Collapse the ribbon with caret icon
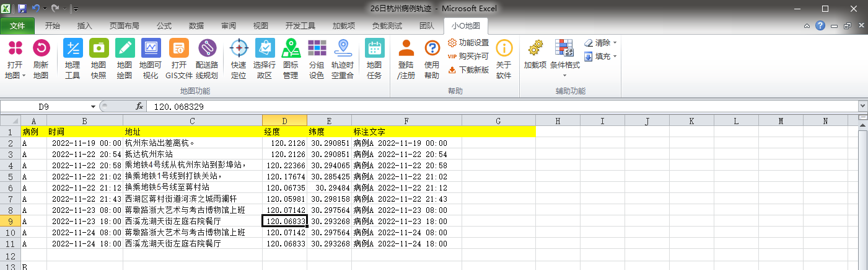 [x=807, y=25]
